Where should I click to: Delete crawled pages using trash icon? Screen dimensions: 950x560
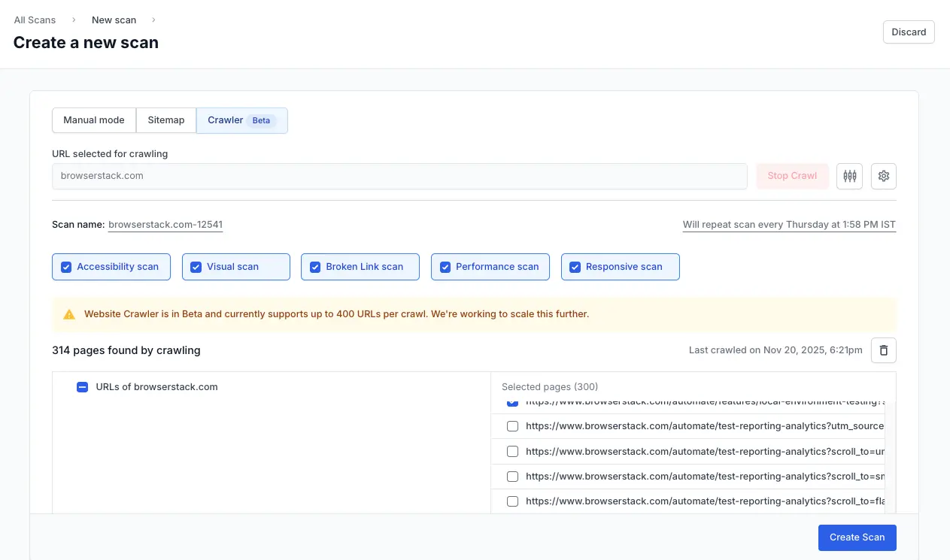883,350
